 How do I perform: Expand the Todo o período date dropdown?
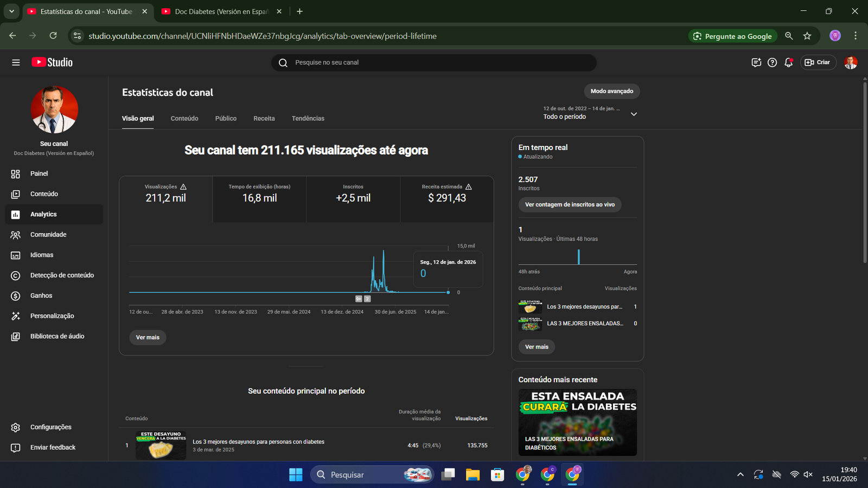(x=634, y=114)
